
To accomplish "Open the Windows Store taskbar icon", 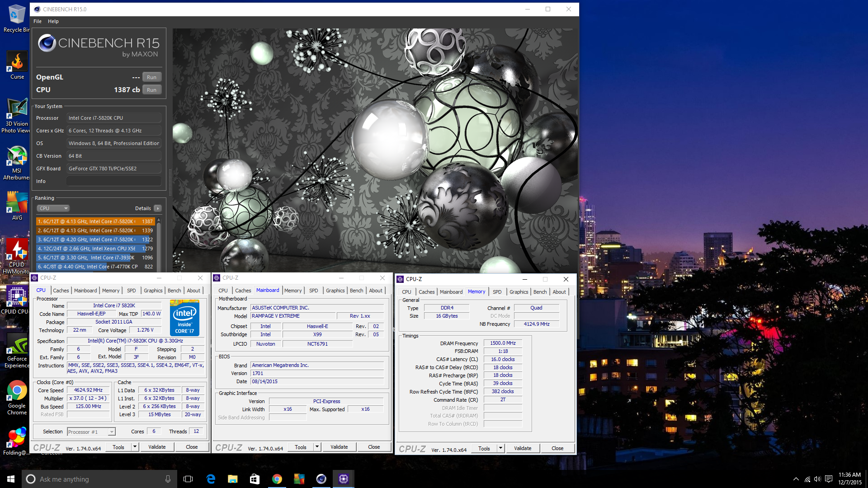I will [x=255, y=479].
